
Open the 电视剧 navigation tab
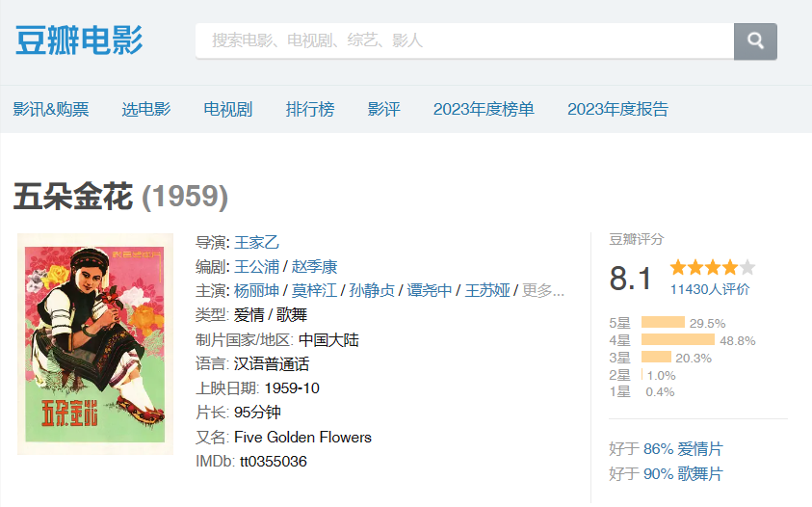[x=228, y=109]
